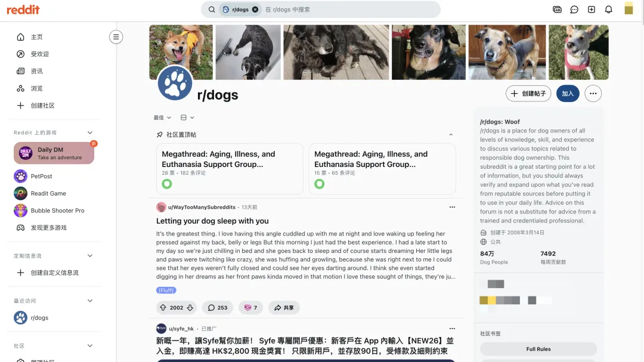Collapse the sidebar with the hamburger button
644x362 pixels.
116,37
